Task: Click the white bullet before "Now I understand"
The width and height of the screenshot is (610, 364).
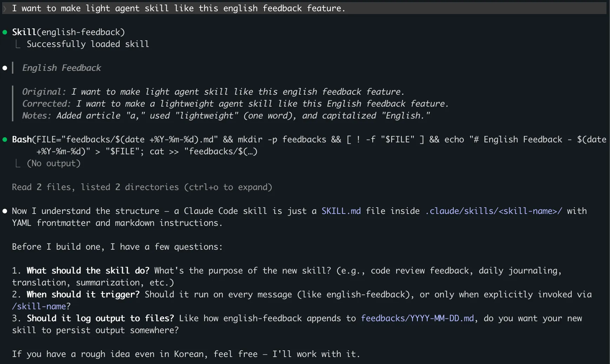Action: point(5,211)
